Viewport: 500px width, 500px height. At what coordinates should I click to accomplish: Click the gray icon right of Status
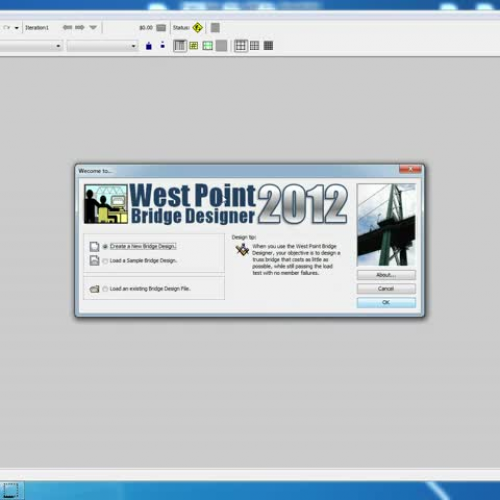(215, 28)
